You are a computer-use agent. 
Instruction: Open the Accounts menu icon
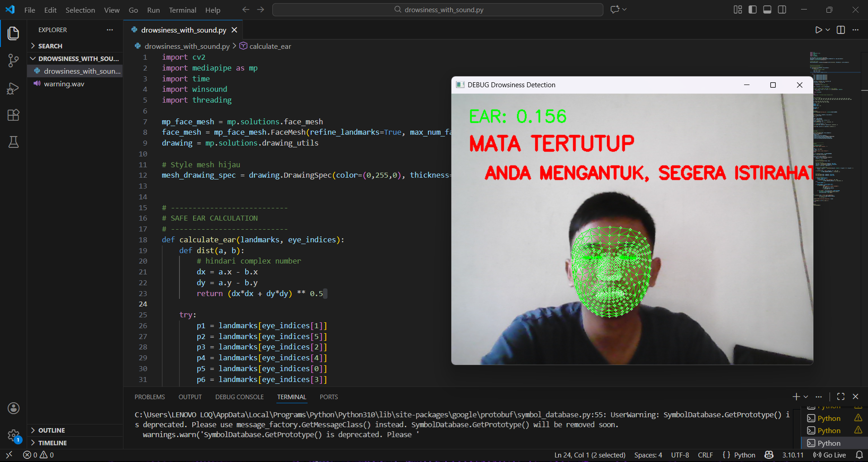click(x=14, y=408)
